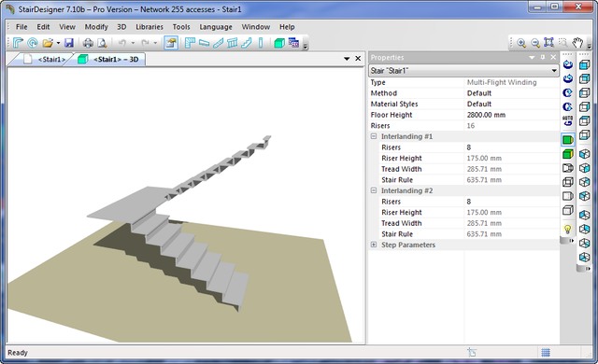Click the Material Styles Default value

(x=512, y=104)
